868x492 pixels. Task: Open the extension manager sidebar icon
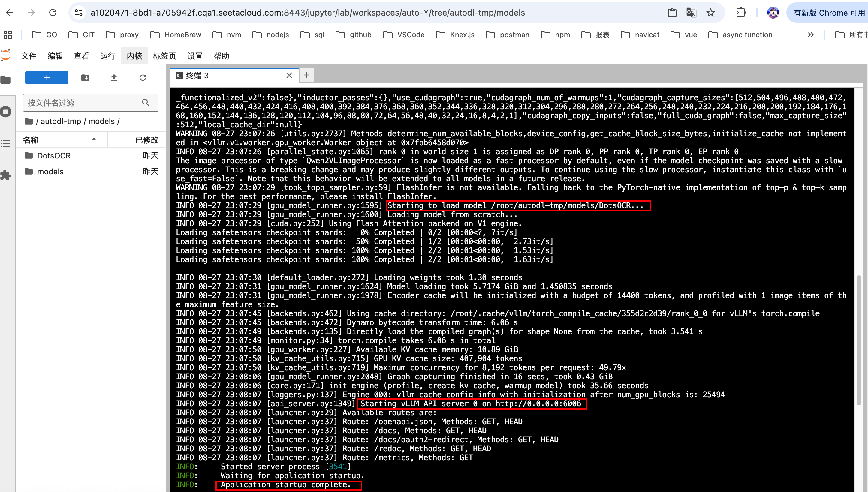click(6, 175)
